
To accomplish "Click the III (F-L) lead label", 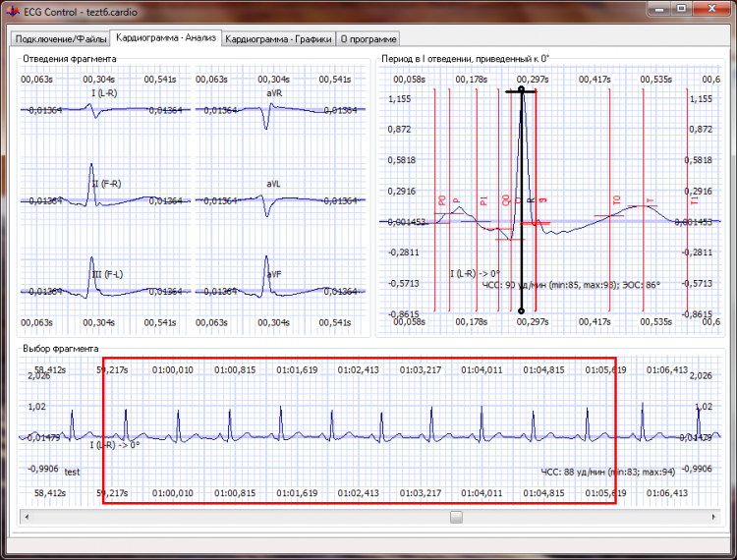I will tap(107, 274).
